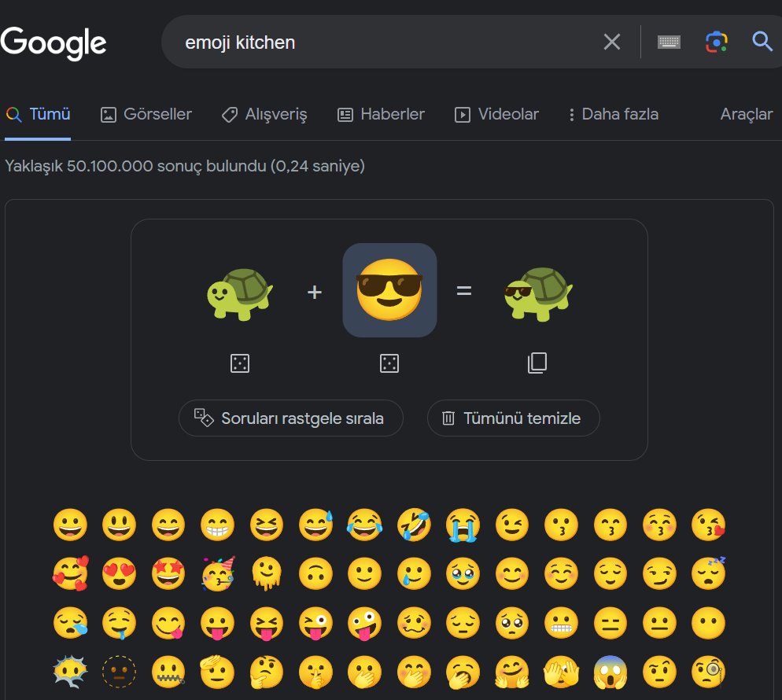Pick the smiling face with tear emoji
The image size is (782, 700).
pyautogui.click(x=414, y=573)
